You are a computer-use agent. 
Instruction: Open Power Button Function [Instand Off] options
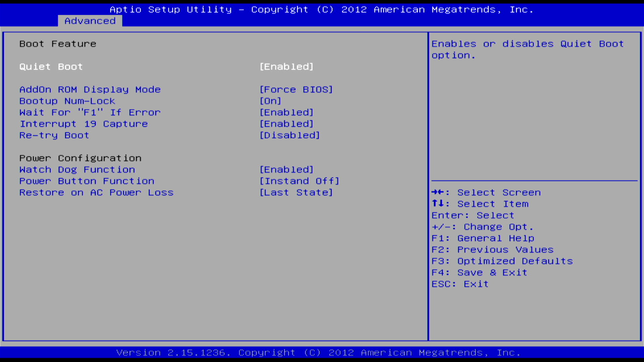tap(299, 181)
